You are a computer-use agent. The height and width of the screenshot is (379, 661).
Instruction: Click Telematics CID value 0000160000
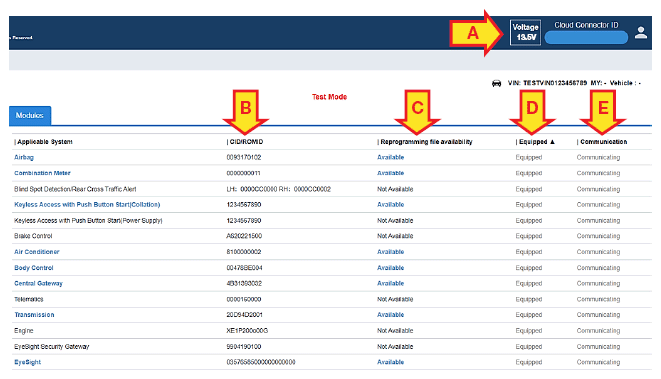click(244, 299)
